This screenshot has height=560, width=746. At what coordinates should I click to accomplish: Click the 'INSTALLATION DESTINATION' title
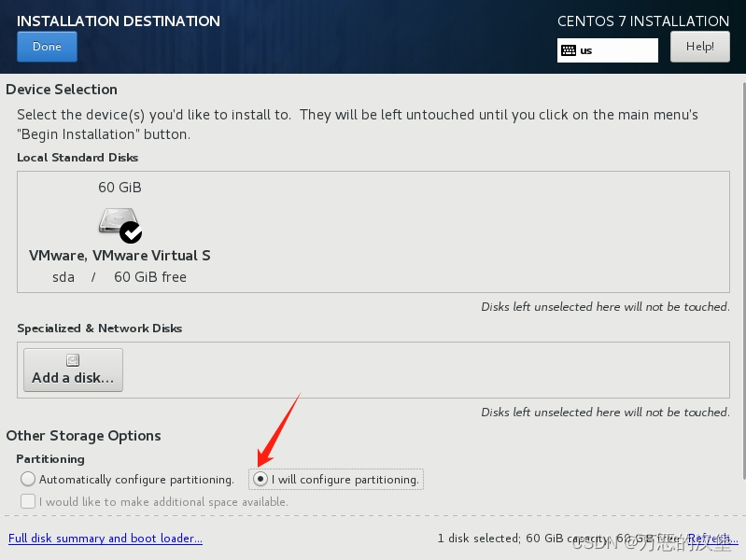(119, 21)
